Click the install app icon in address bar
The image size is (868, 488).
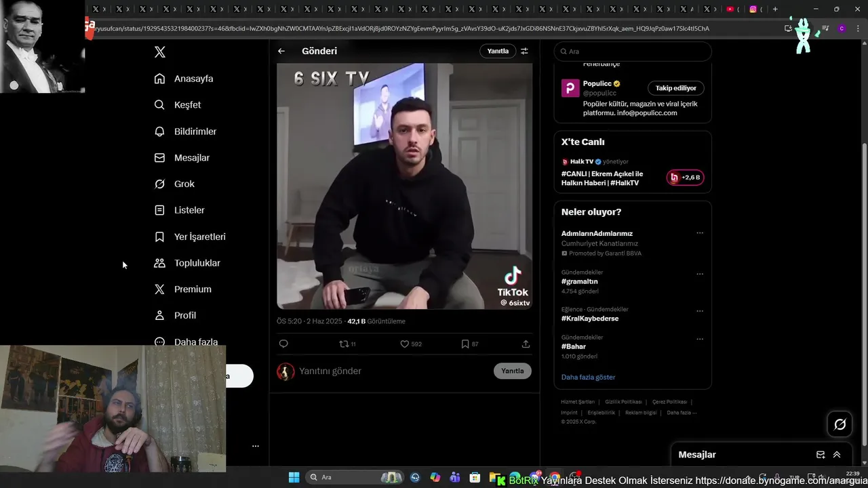[788, 28]
